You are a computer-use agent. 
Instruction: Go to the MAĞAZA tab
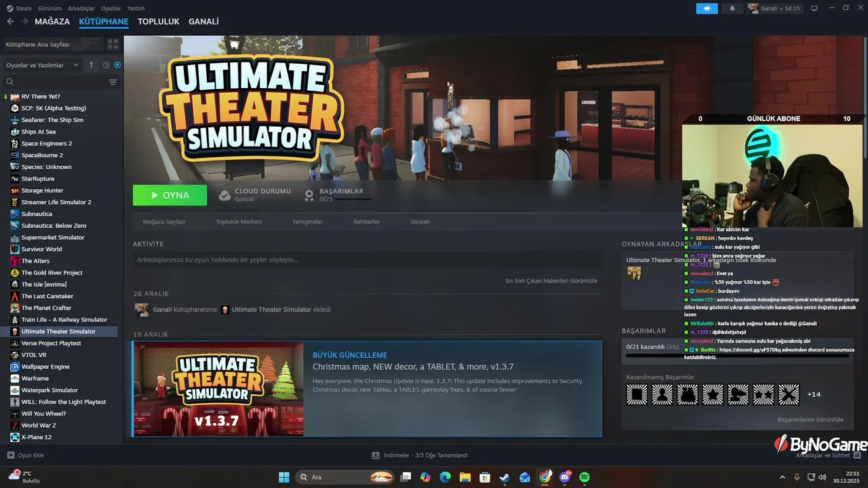tap(52, 22)
